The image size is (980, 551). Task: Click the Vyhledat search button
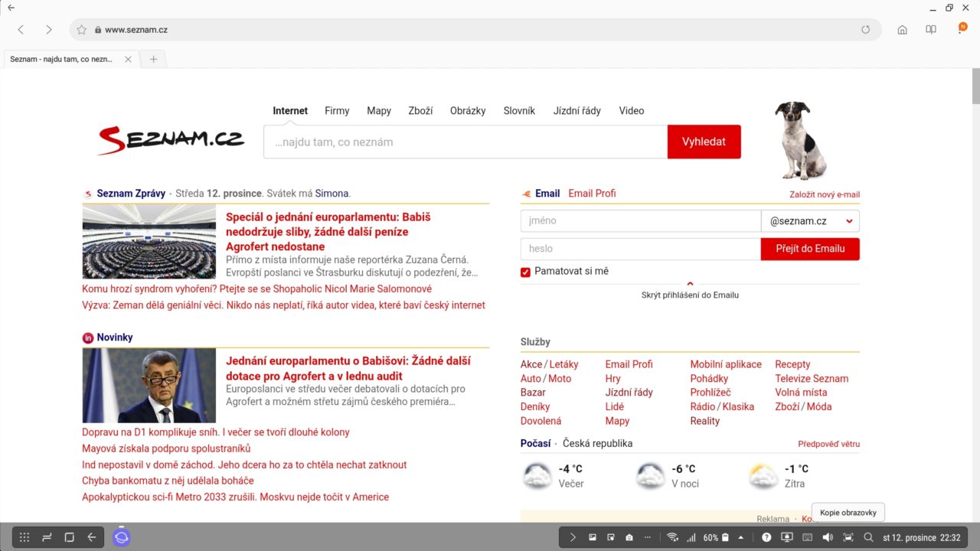[x=704, y=142]
